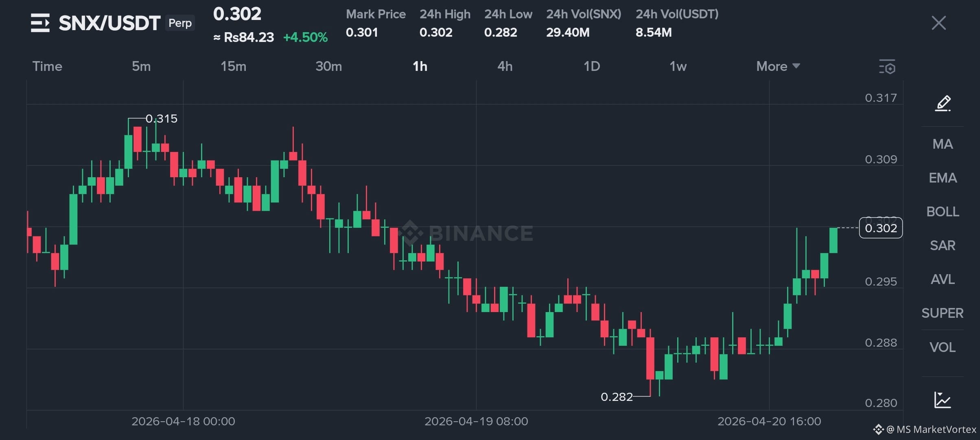Click the 24h Vol(USDT) value 8.54M

point(654,32)
